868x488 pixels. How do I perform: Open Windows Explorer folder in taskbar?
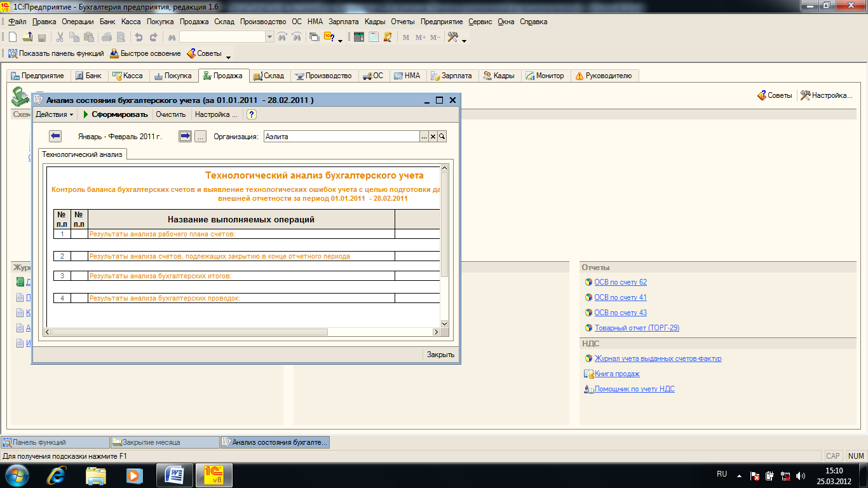[x=96, y=475]
